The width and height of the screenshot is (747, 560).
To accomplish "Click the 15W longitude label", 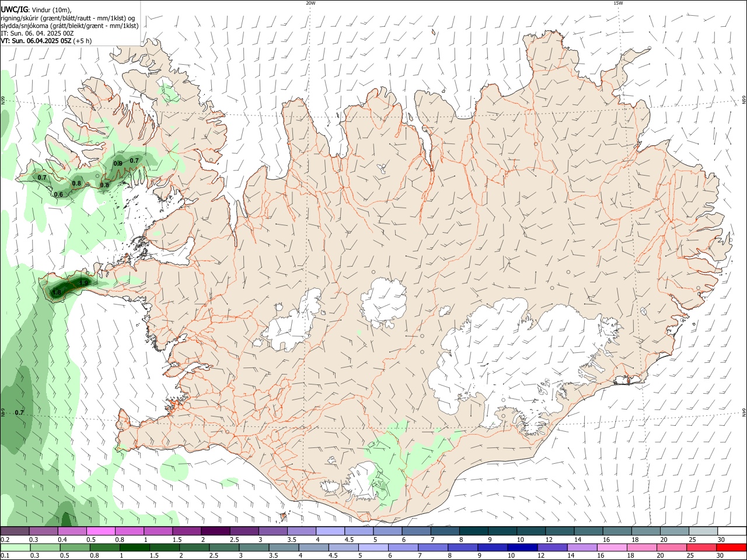I will point(618,3).
